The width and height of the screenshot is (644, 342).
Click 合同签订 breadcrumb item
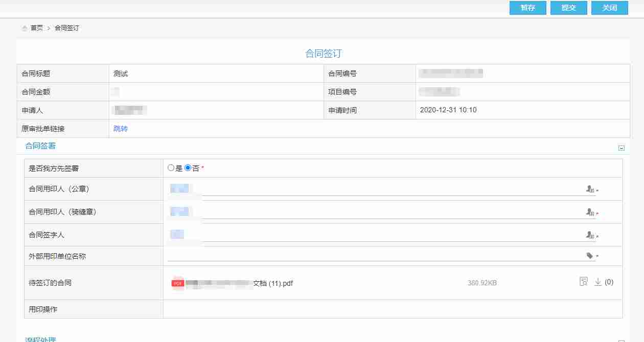click(67, 28)
